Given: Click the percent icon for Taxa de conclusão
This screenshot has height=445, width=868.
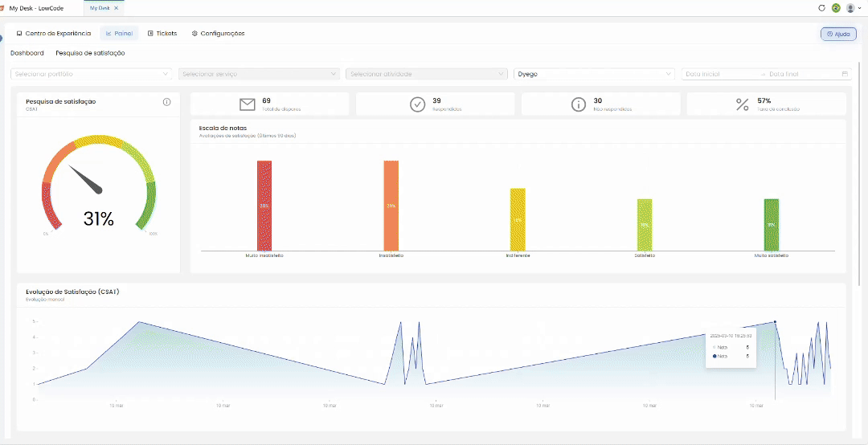Looking at the screenshot, I should (x=743, y=104).
